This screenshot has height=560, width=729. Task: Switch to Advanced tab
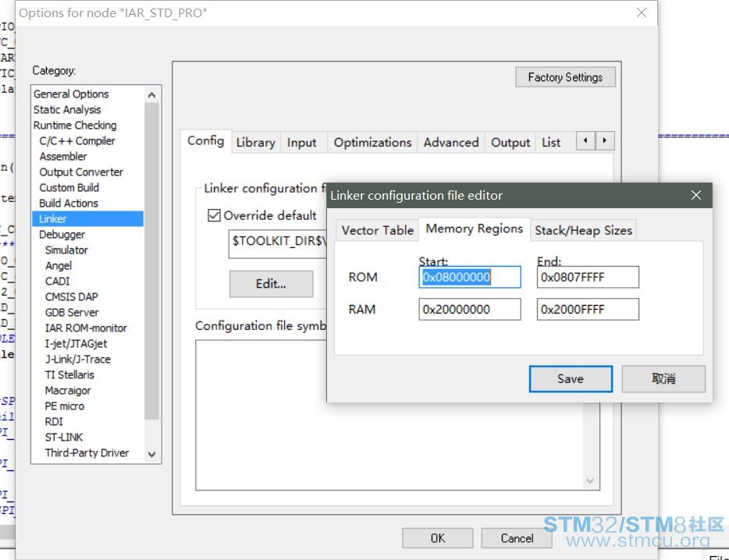pyautogui.click(x=450, y=142)
